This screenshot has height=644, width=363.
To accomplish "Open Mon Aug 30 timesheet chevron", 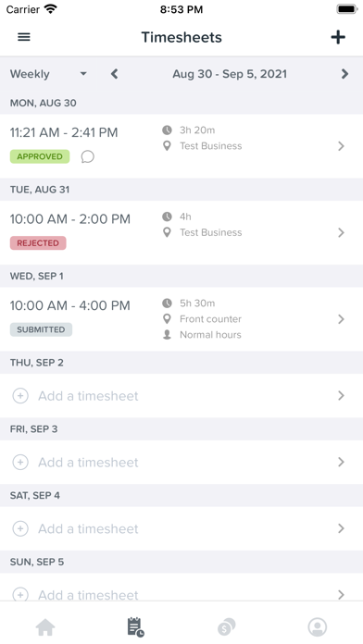I will point(341,146).
